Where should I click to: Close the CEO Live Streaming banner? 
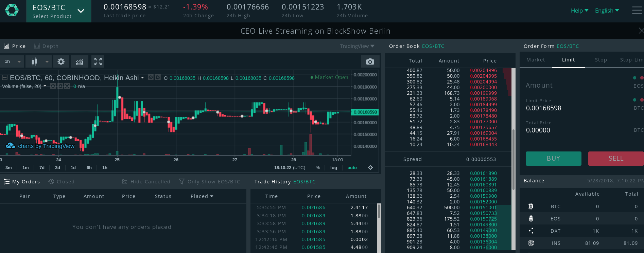point(641,31)
